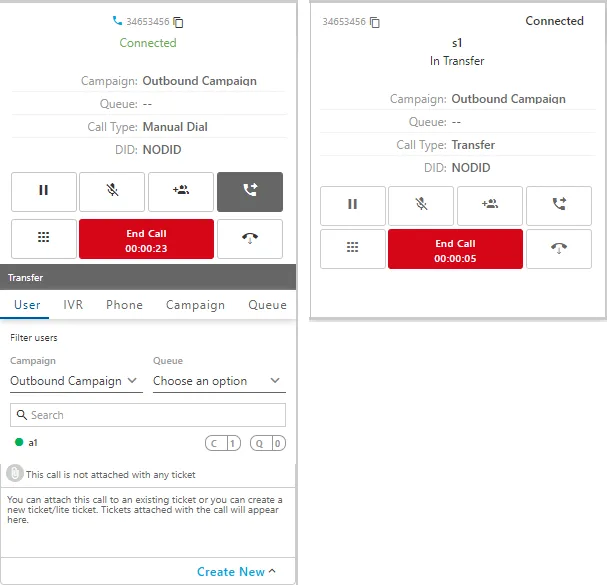Open the Queue 'Choose an option' dropdown

[219, 381]
